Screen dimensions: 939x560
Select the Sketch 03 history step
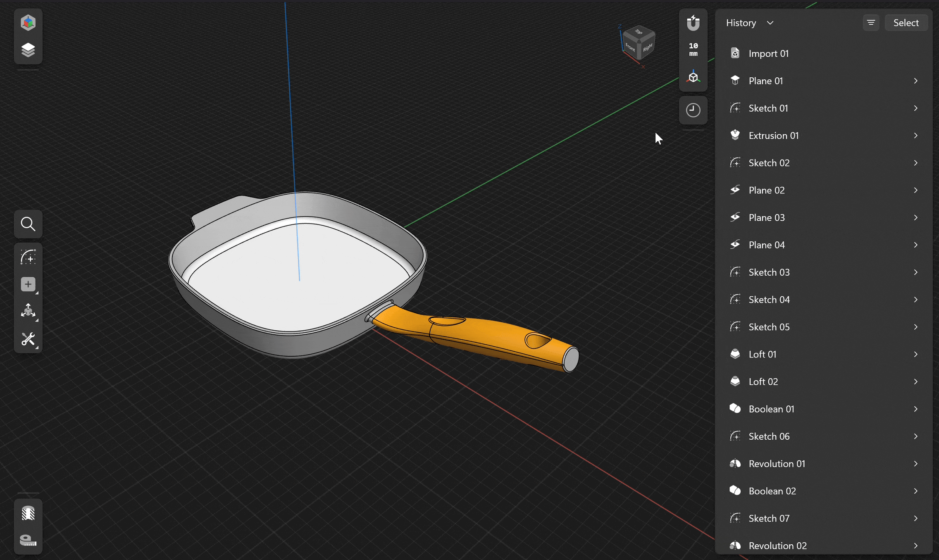click(x=823, y=272)
